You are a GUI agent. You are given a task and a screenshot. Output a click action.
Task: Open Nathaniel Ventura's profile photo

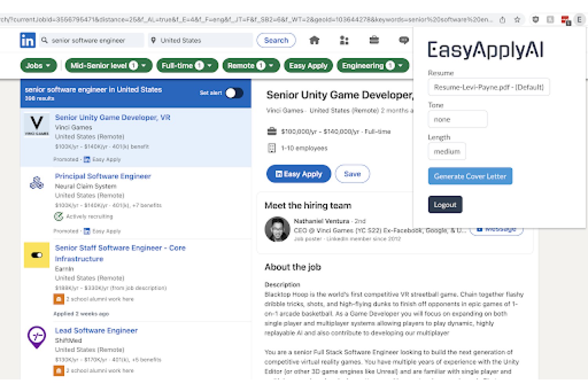tap(277, 229)
